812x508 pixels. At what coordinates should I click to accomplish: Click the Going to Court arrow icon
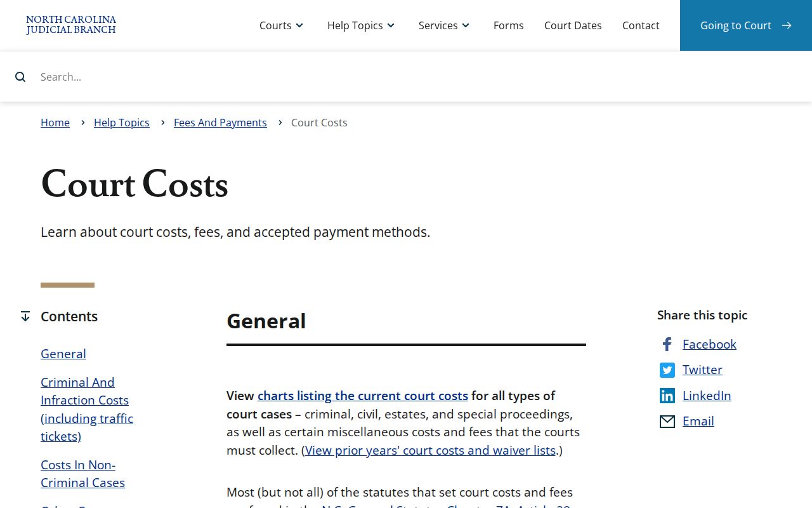787,25
